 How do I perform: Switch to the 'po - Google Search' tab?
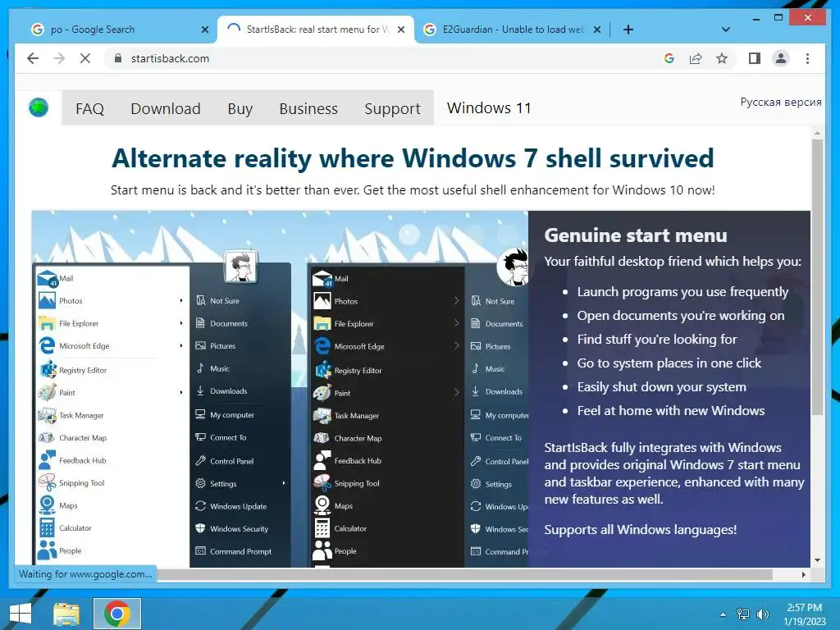119,30
